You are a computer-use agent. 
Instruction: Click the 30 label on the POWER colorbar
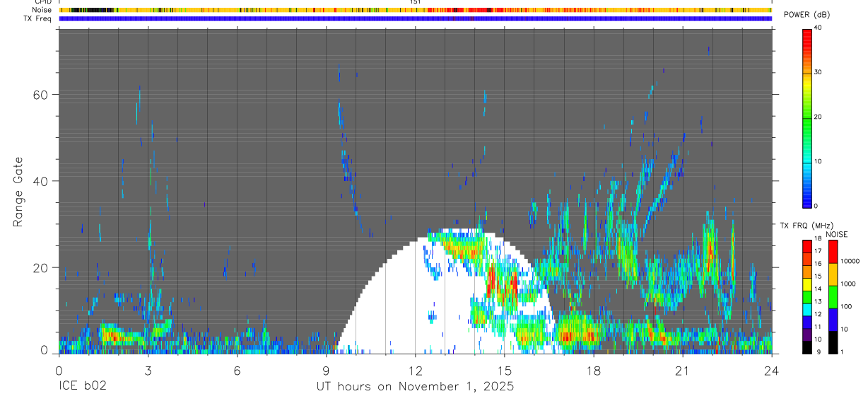point(818,72)
